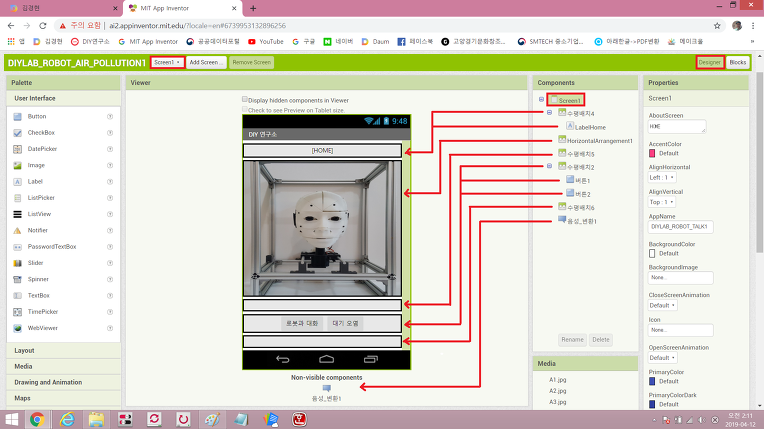Screen dimensions: 764x429
Task: Set the BackgroundImage field
Action: pyautogui.click(x=681, y=277)
